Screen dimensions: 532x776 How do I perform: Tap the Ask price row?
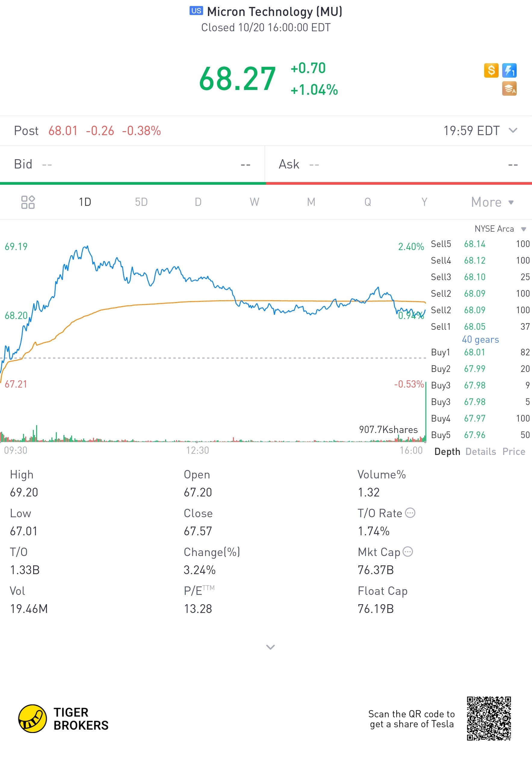coord(398,164)
